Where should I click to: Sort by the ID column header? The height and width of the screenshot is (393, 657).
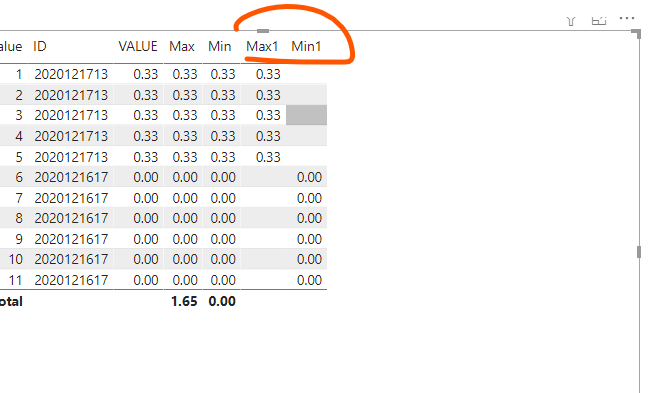(x=40, y=46)
